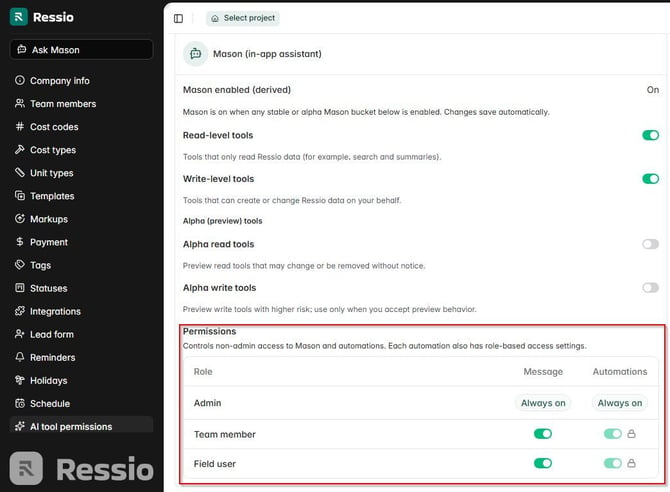Open AI tool permissions menu item
The width and height of the screenshot is (670, 492).
82,426
